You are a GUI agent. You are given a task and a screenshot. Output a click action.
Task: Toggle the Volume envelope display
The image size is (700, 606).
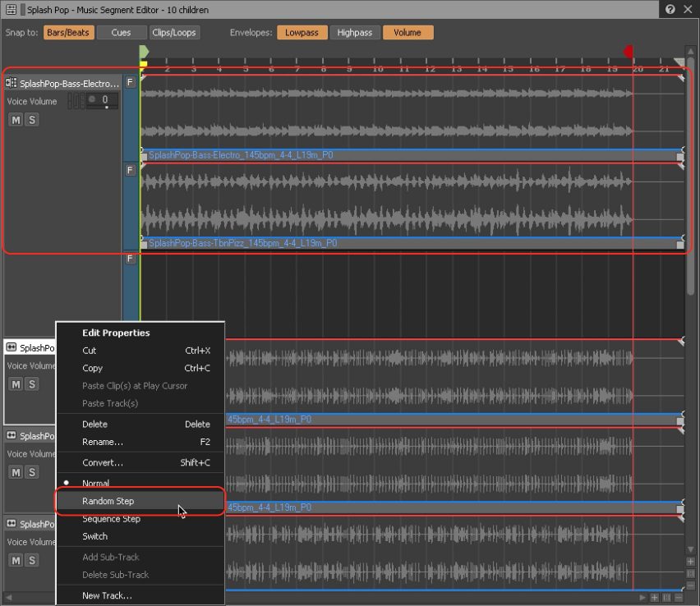pyautogui.click(x=408, y=33)
